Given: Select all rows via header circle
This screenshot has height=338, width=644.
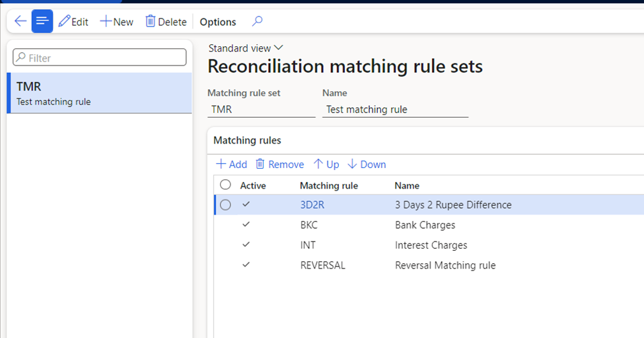Looking at the screenshot, I should (225, 185).
